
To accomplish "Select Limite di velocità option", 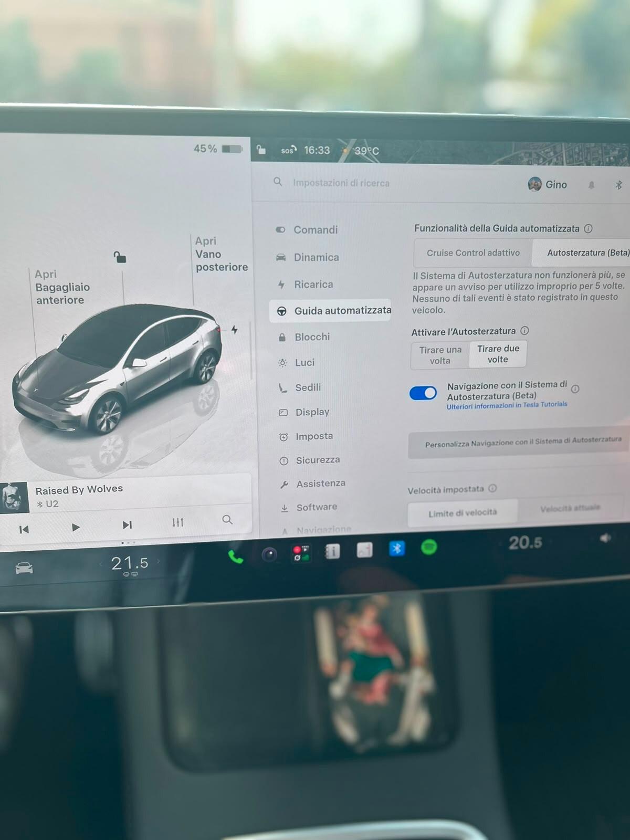I will click(x=463, y=513).
